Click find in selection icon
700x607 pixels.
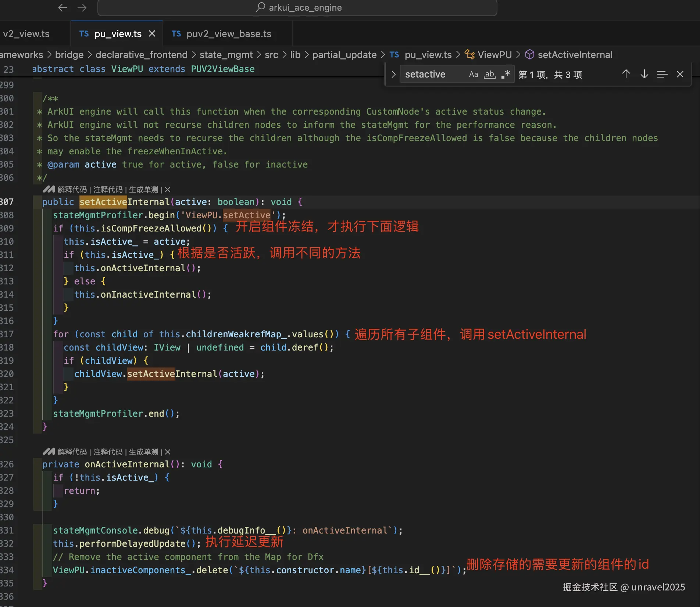(x=662, y=74)
